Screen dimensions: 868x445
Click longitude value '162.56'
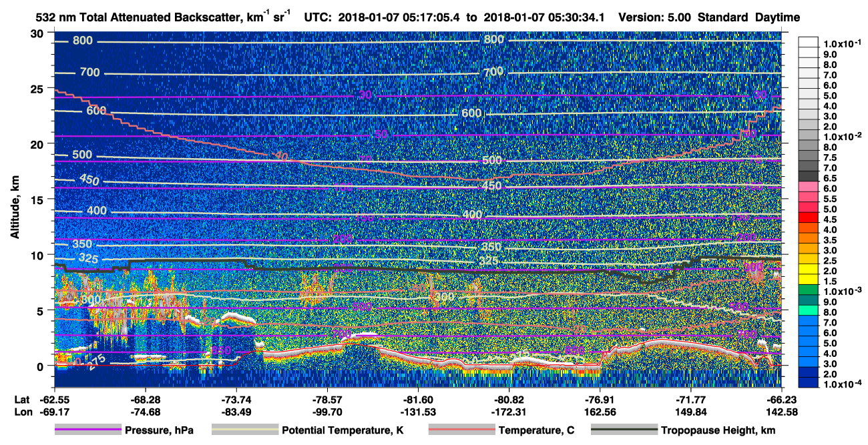[600, 412]
